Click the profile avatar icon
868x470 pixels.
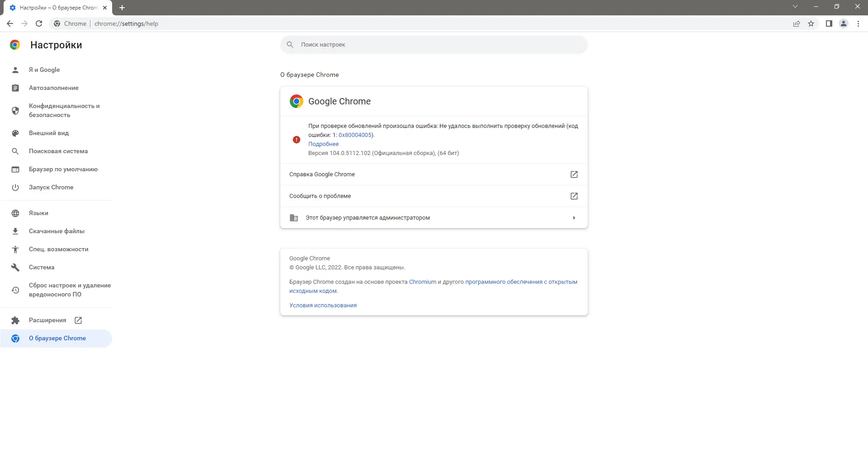(x=843, y=23)
